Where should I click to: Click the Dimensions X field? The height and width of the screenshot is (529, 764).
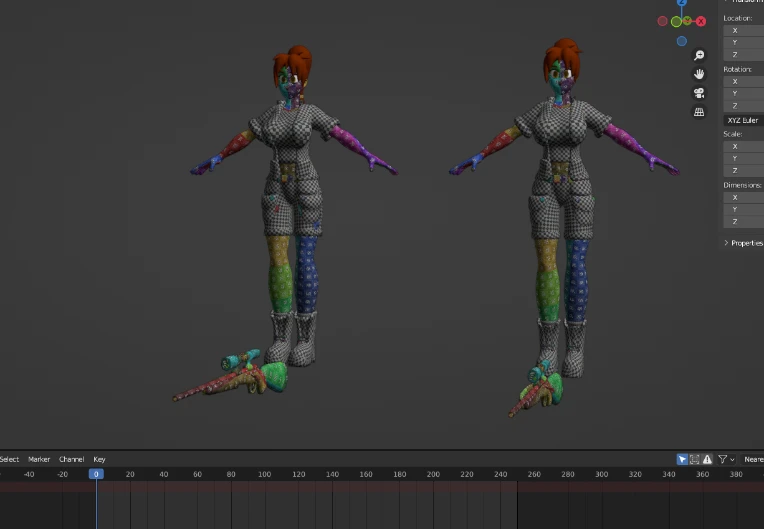744,197
